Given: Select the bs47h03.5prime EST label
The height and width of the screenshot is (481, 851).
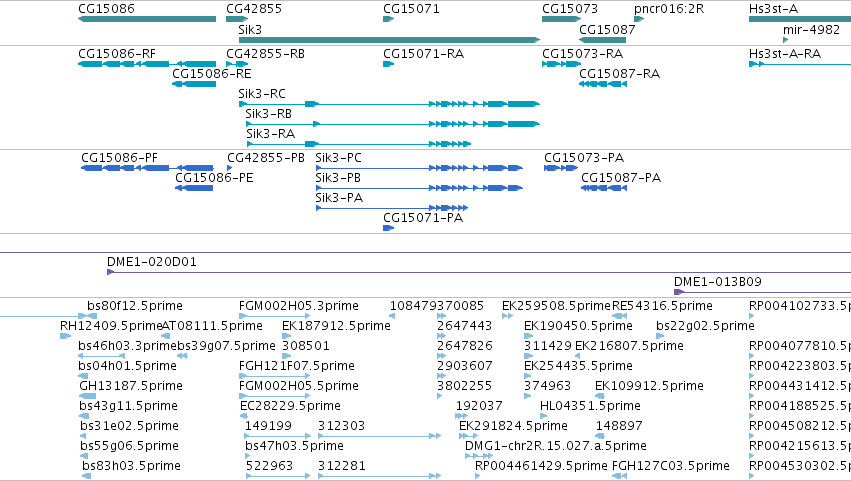Looking at the screenshot, I should 294,446.
